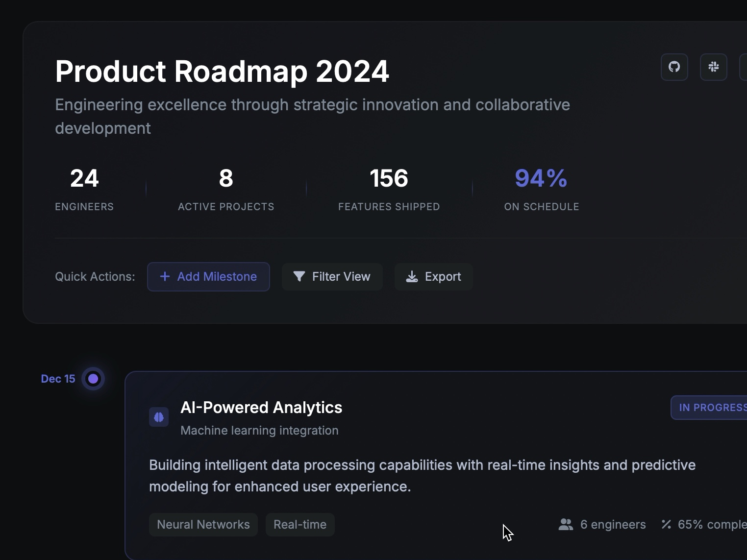Click the download icon on the Export button
This screenshot has height=560, width=747.
[412, 277]
